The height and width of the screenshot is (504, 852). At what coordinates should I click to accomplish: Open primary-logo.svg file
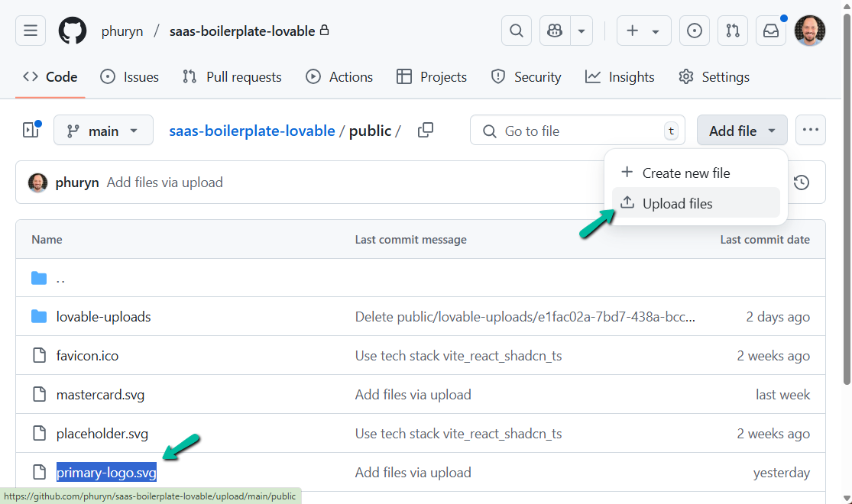[106, 473]
